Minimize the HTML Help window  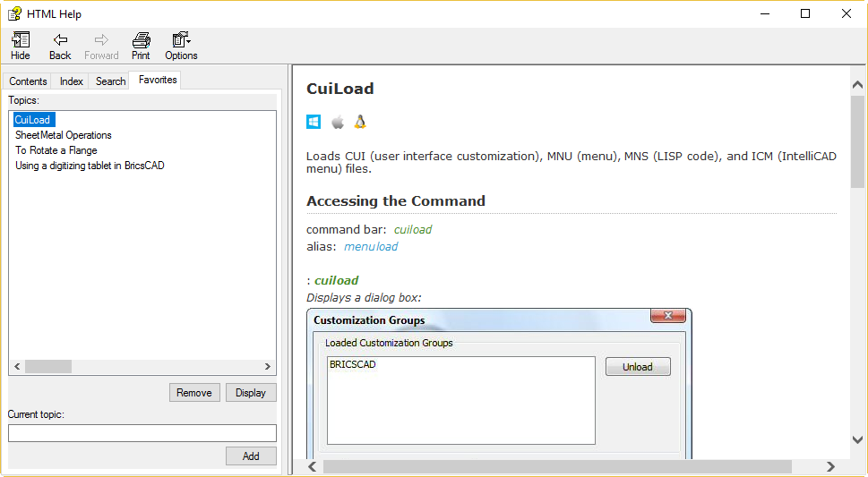[765, 13]
